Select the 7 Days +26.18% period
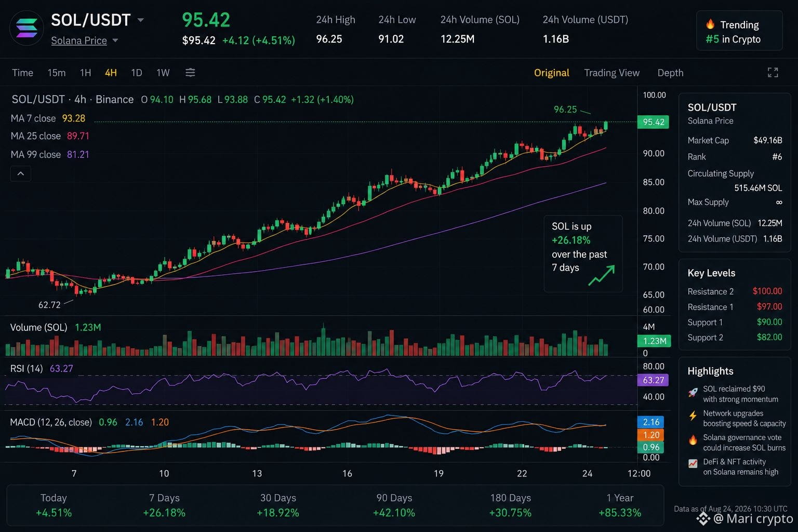 164,505
